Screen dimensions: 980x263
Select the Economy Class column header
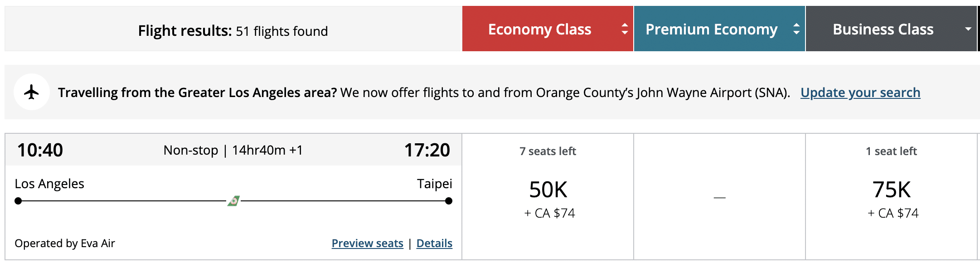pyautogui.click(x=539, y=29)
